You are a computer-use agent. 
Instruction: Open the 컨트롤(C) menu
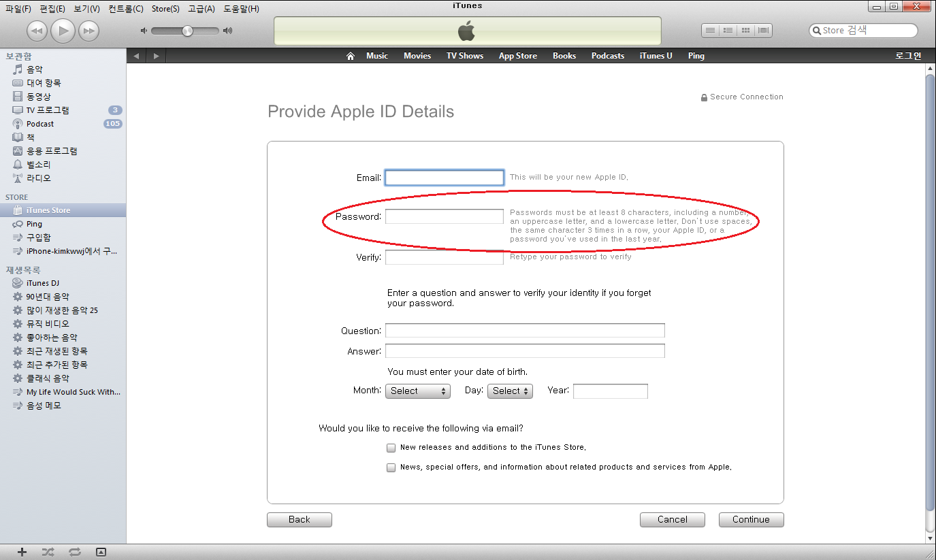(x=126, y=9)
